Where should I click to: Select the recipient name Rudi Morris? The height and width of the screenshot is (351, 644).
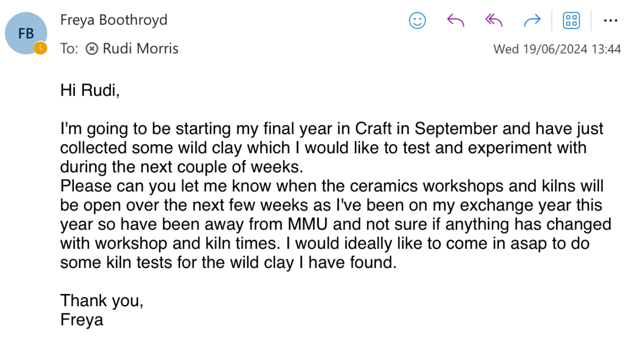point(140,48)
